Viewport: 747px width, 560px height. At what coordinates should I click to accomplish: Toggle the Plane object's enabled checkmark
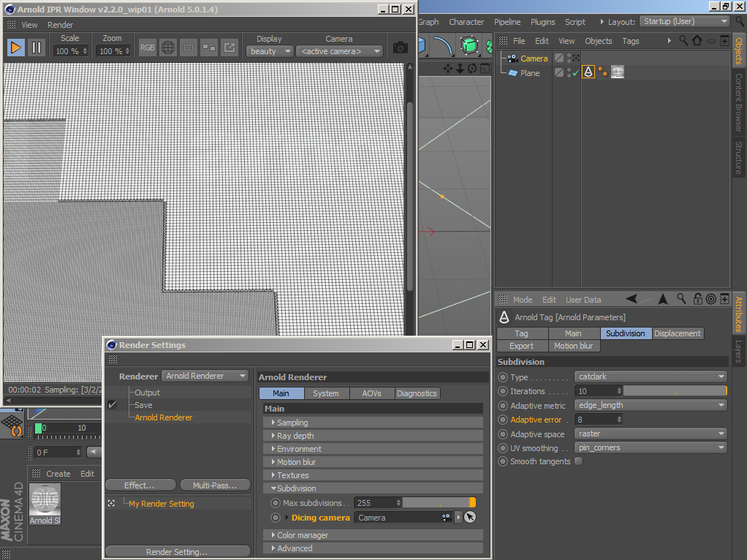click(x=575, y=72)
